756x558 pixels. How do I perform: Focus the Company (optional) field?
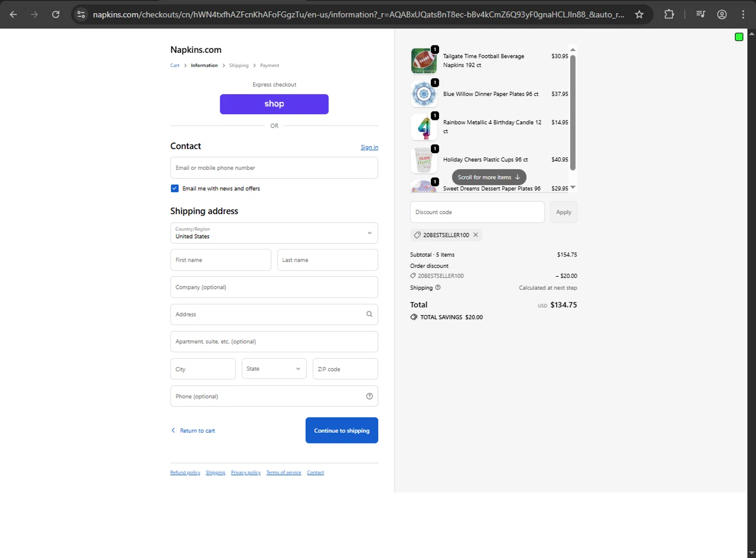tap(274, 287)
